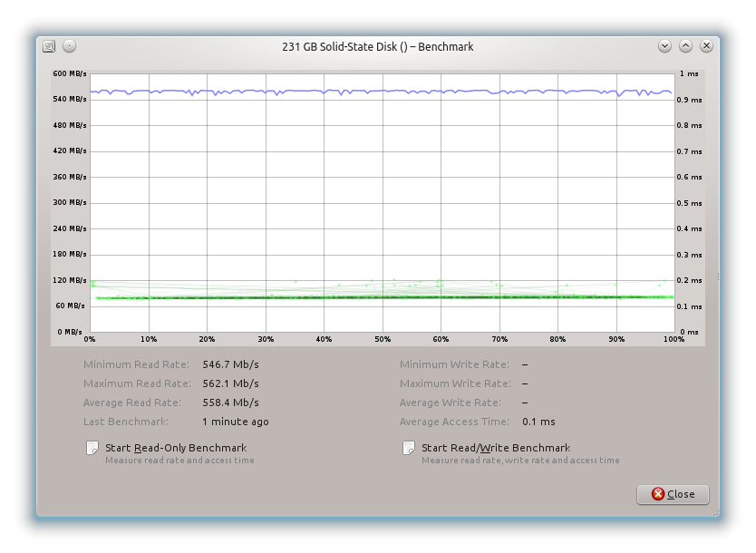The image size is (756, 553).
Task: Maximize the Benchmark window
Action: 685,46
